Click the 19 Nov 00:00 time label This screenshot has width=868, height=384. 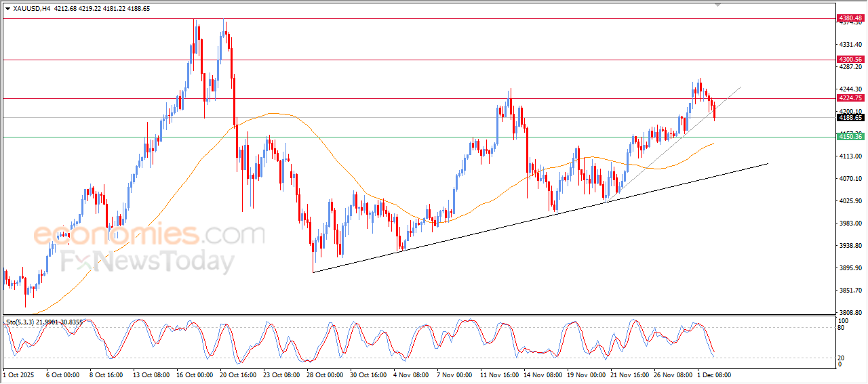[585, 375]
